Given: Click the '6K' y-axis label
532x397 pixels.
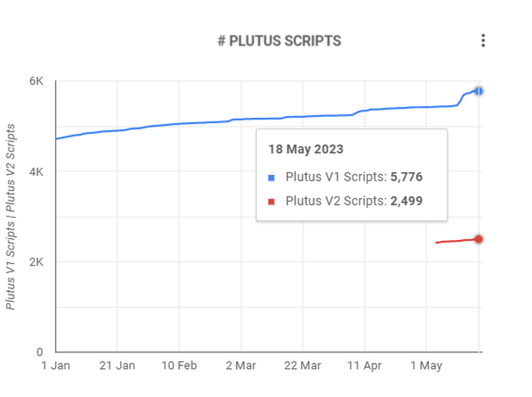Looking at the screenshot, I should tap(36, 81).
